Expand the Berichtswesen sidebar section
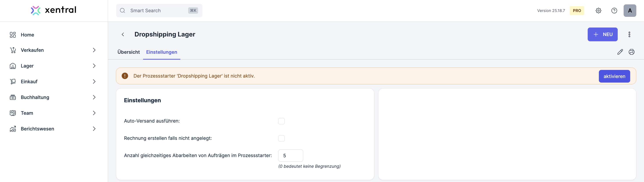Screen dimensions: 644x182 (94, 129)
